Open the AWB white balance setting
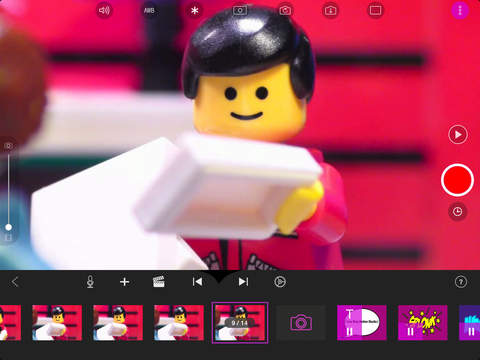This screenshot has width=480, height=360. tap(149, 11)
